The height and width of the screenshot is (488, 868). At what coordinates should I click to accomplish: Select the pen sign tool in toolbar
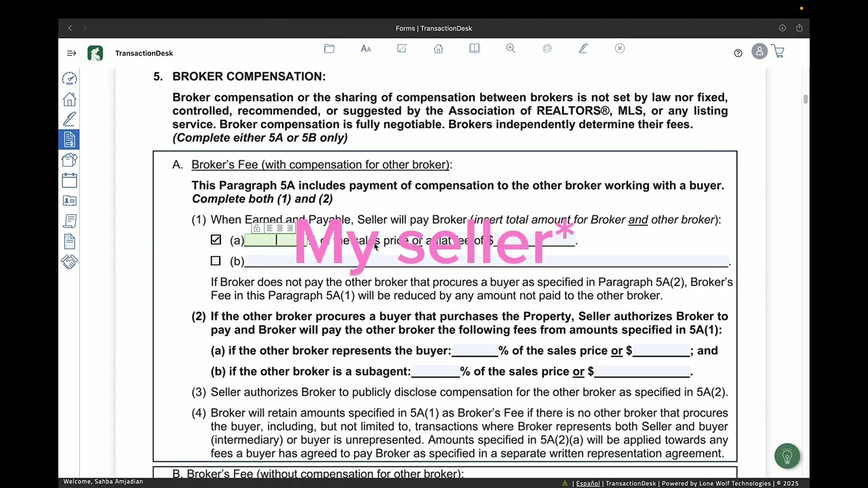pos(583,49)
